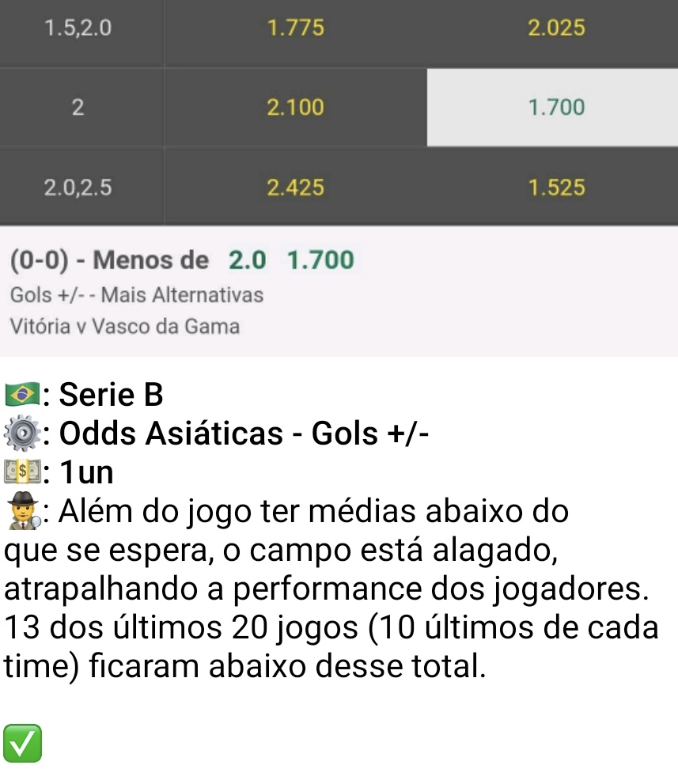Click the dollar banknote emoji
The image size is (678, 784).
pyautogui.click(x=22, y=472)
